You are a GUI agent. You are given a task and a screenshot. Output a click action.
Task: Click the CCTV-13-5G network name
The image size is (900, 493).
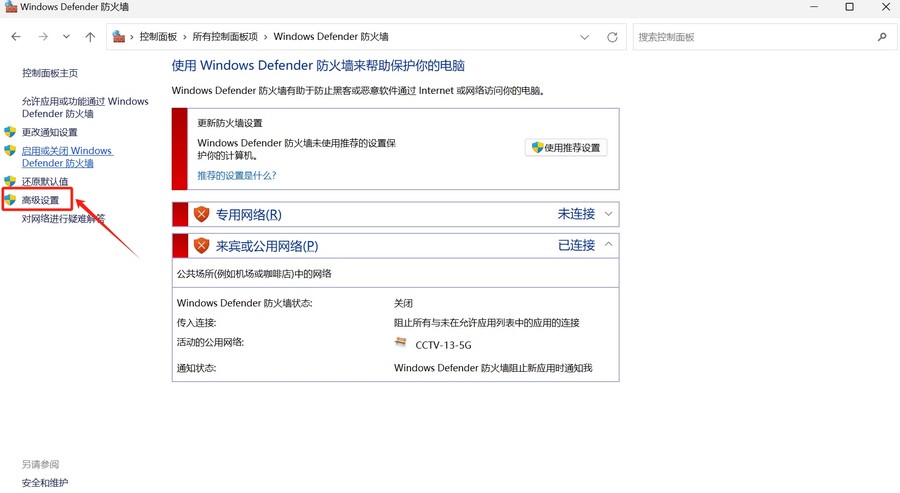coord(443,345)
